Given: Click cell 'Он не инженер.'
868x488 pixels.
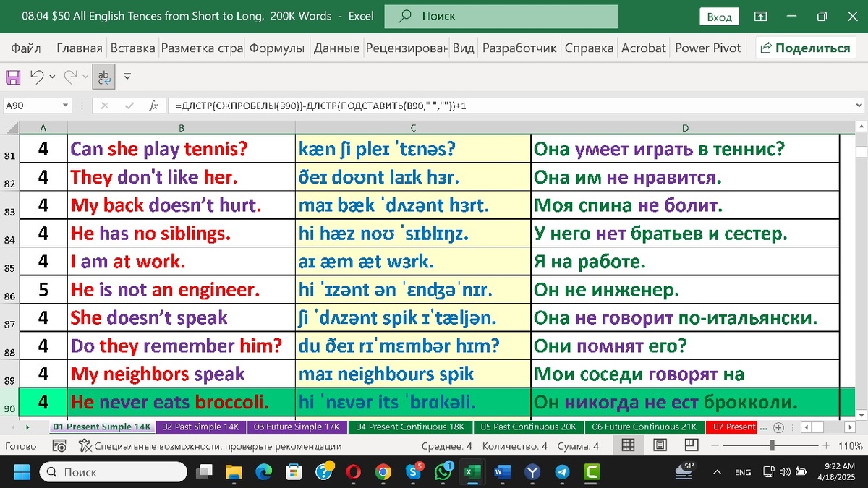Looking at the screenshot, I should (685, 290).
